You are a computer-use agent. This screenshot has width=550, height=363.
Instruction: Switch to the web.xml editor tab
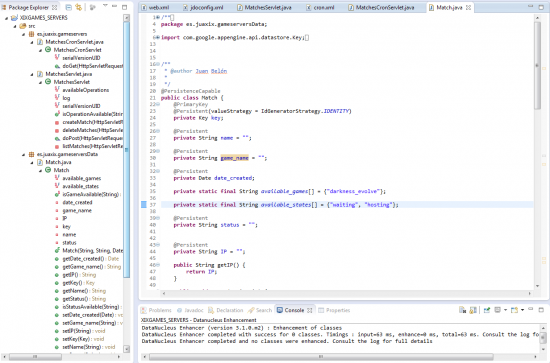pyautogui.click(x=155, y=7)
